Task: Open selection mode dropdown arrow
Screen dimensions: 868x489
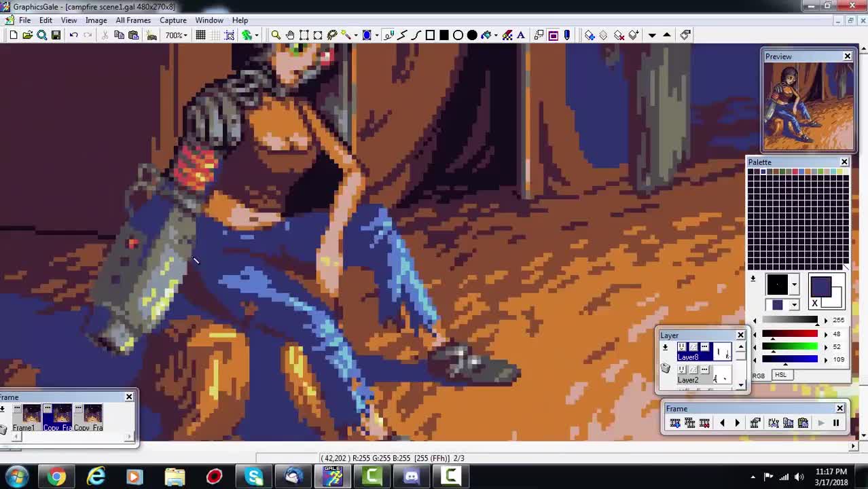Action: coord(377,35)
